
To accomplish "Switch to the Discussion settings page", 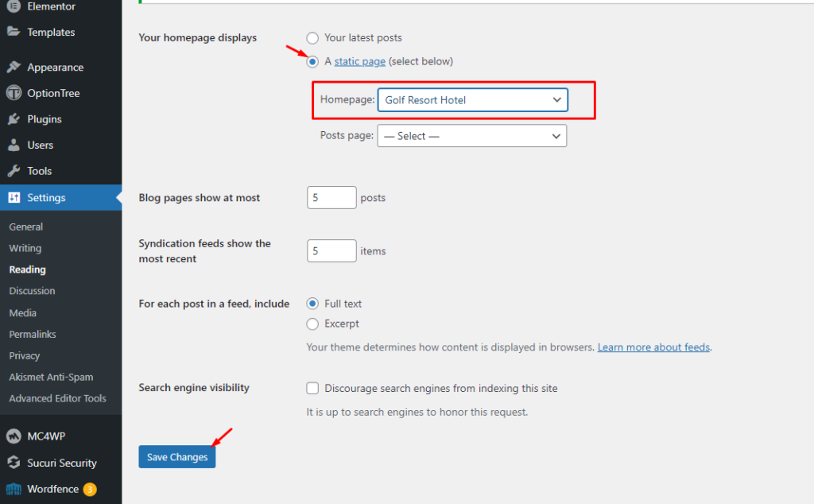I will pos(32,291).
